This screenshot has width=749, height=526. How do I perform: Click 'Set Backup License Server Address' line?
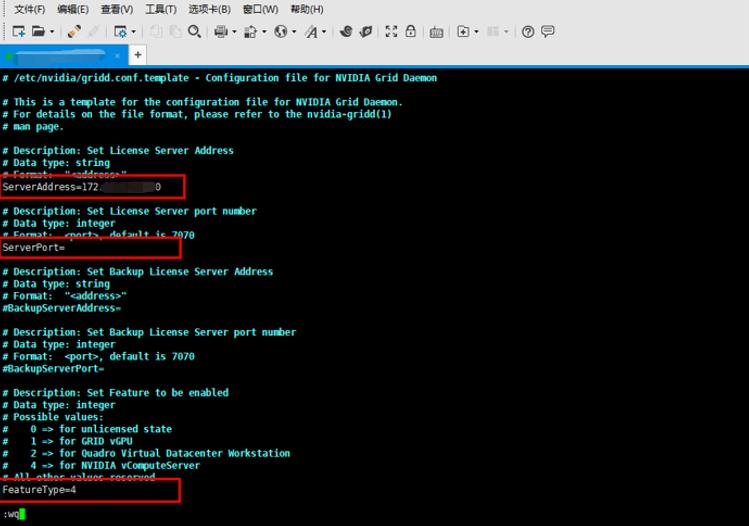(138, 272)
